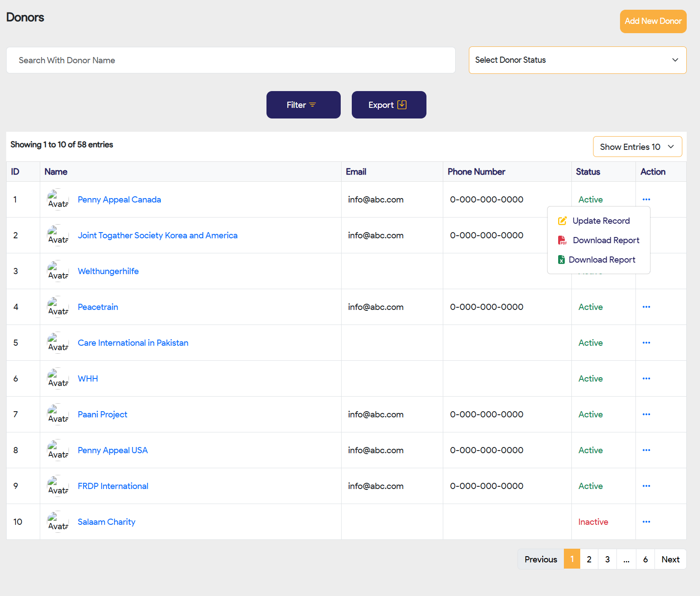Open action menu for Care International in Pakistan
This screenshot has height=596, width=700.
(x=646, y=343)
